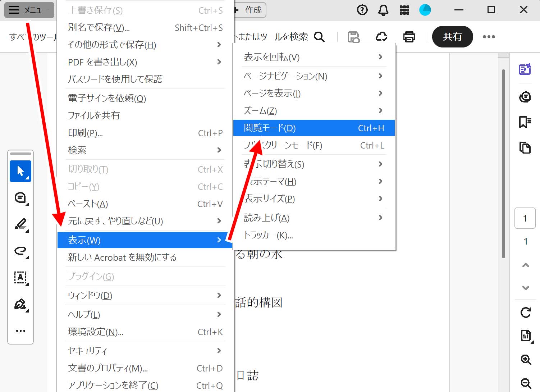Click the zoom in magnifier icon
The height and width of the screenshot is (392, 540).
coord(526,359)
